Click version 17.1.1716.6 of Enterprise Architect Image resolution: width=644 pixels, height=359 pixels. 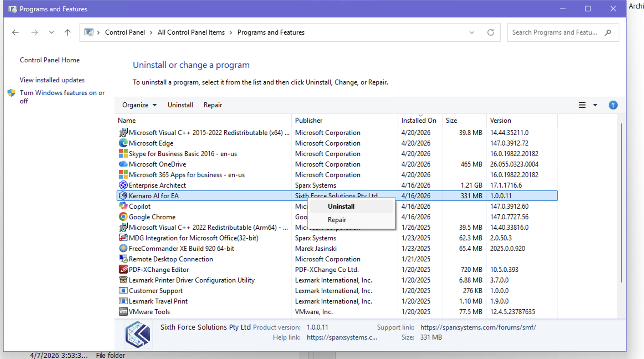(x=506, y=185)
